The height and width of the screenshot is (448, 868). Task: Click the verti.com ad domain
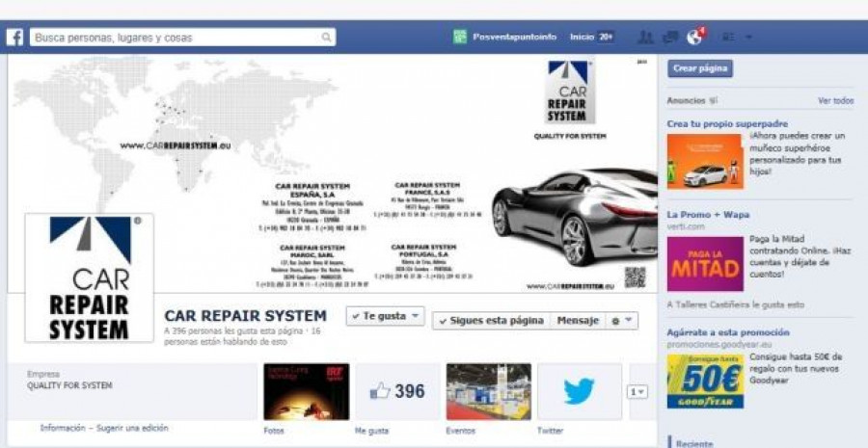pos(686,226)
